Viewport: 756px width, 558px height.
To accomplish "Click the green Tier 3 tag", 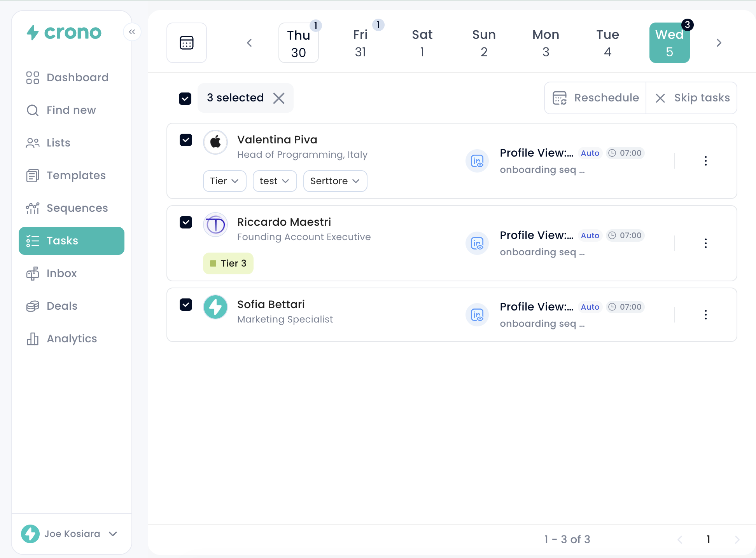I will pos(228,263).
